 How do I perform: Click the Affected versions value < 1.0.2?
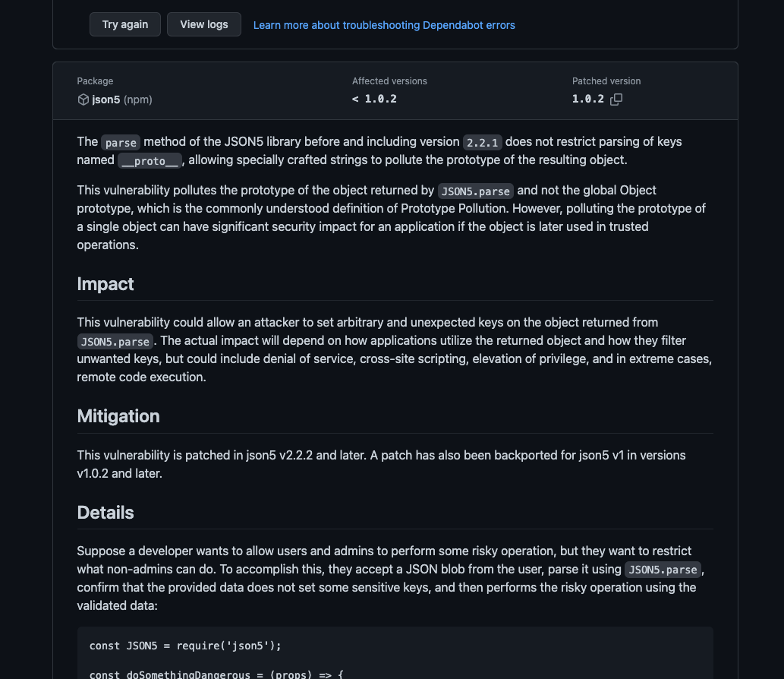(374, 99)
